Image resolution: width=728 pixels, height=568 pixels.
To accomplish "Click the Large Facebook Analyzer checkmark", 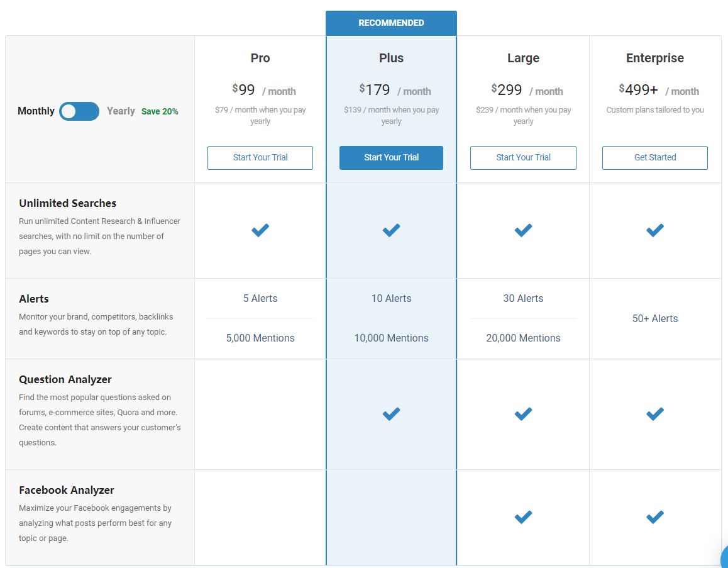I will click(x=523, y=517).
